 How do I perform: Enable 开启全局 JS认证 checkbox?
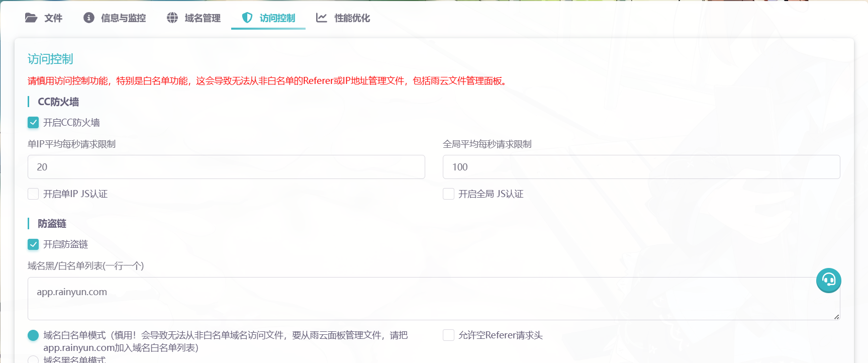(x=448, y=194)
